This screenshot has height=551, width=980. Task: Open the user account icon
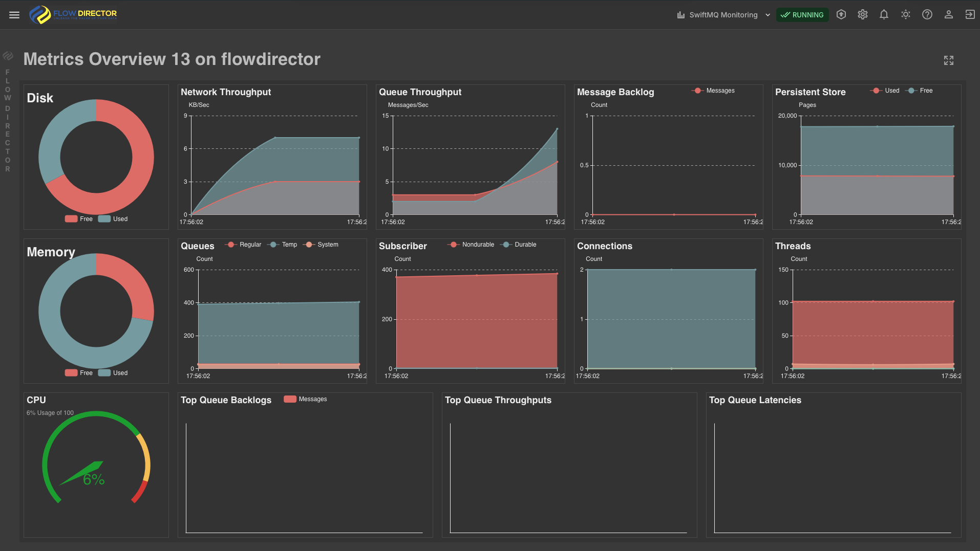948,15
